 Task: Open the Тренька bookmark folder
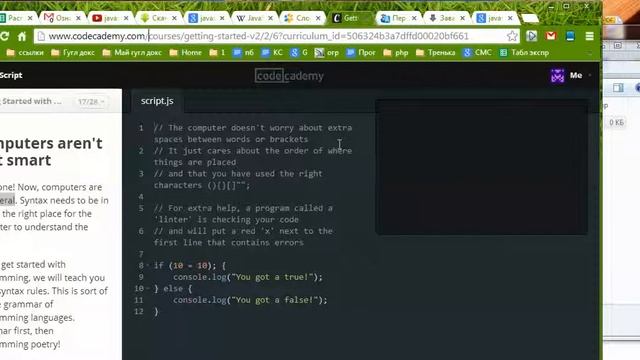pyautogui.click(x=436, y=53)
